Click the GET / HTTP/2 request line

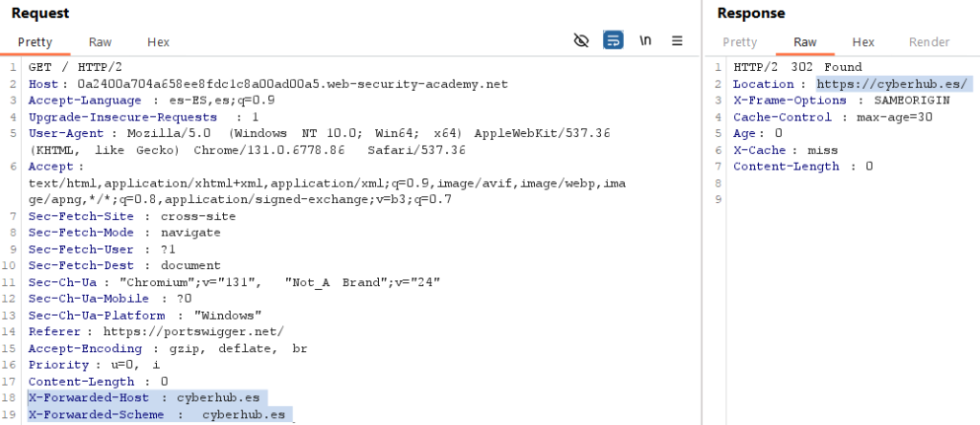click(x=69, y=68)
